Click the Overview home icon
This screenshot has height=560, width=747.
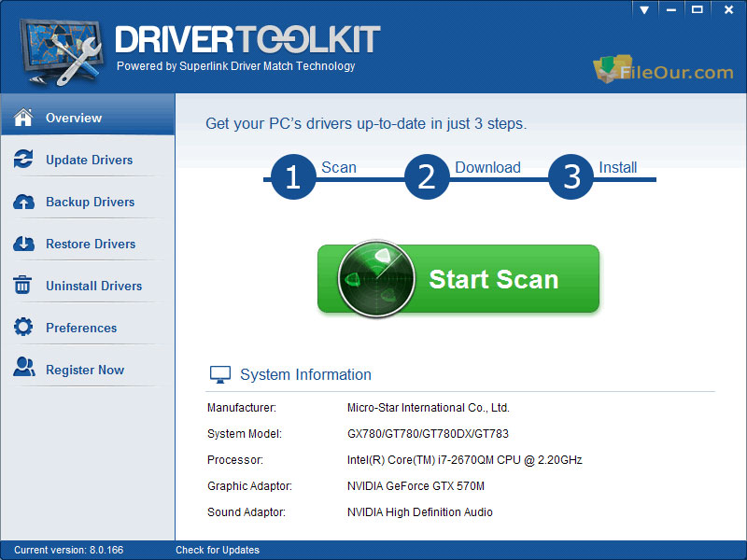23,118
